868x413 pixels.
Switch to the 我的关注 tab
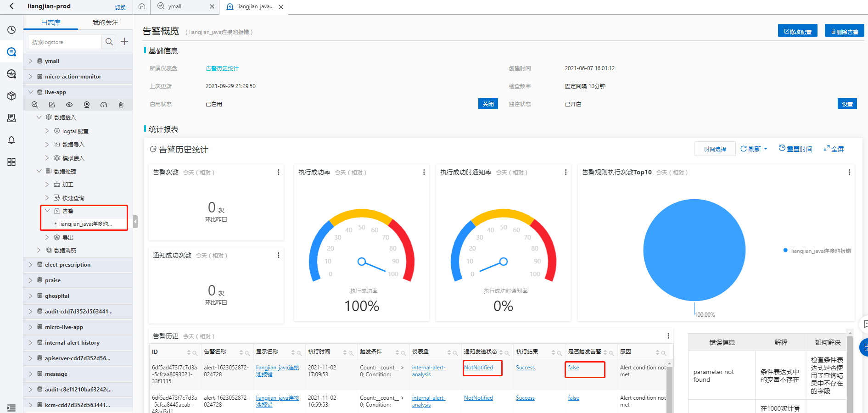(x=105, y=22)
